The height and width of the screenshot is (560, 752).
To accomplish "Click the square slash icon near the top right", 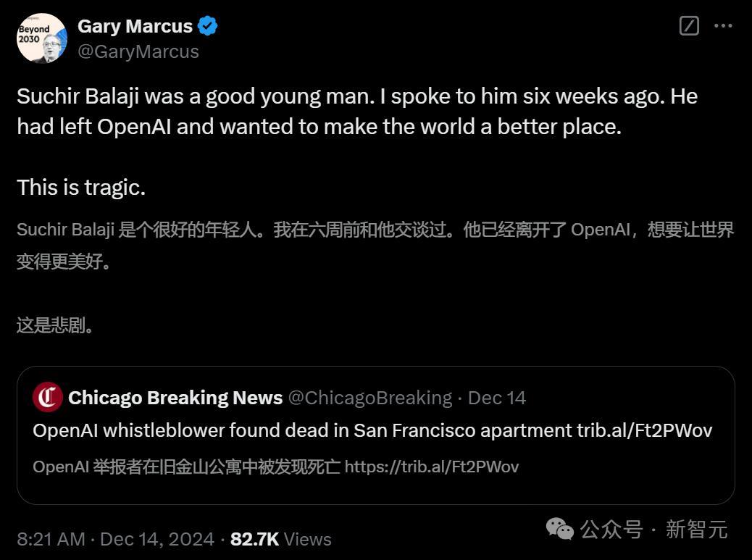I will [689, 26].
